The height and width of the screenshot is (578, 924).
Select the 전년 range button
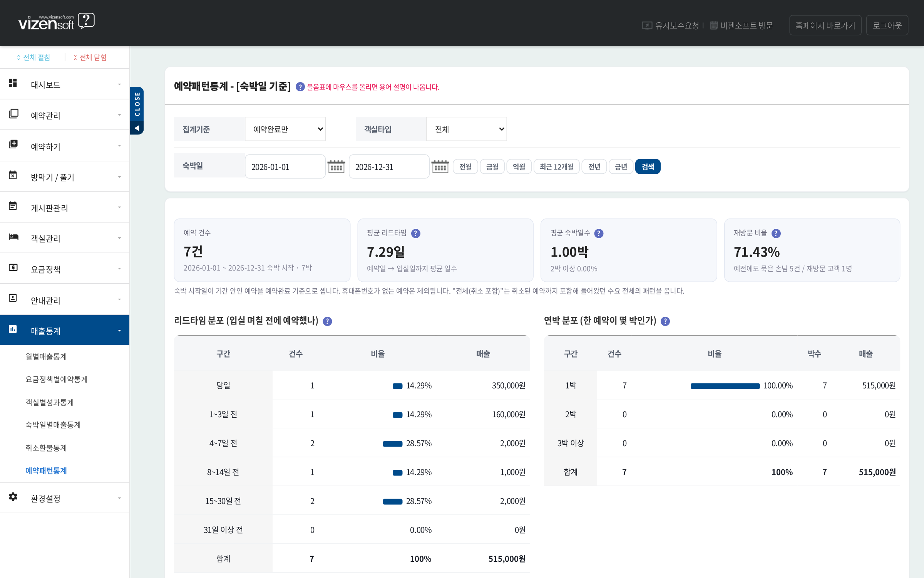(594, 166)
